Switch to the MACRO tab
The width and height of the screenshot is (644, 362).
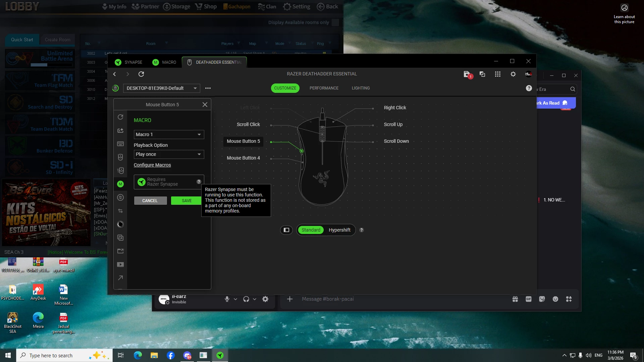coord(164,62)
